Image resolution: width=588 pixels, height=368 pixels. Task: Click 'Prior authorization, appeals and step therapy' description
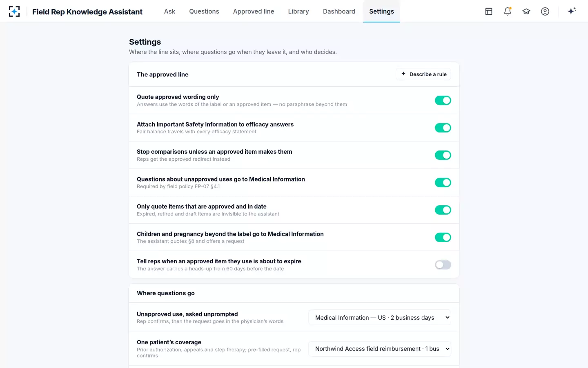pos(219,352)
